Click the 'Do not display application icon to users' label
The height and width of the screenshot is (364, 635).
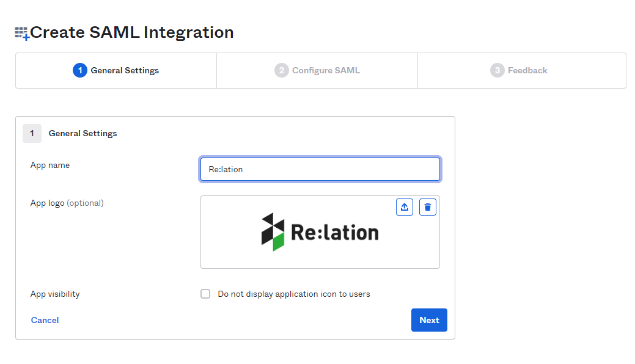click(293, 294)
